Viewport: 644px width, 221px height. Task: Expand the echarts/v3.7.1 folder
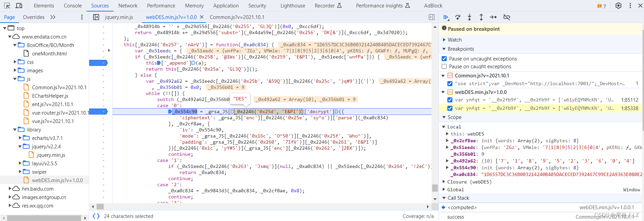tap(20, 138)
